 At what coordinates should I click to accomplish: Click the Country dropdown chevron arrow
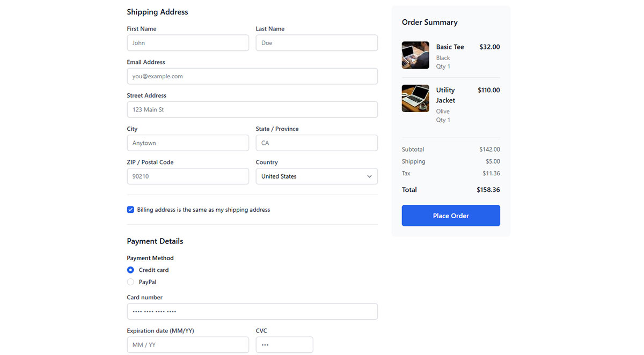(369, 176)
